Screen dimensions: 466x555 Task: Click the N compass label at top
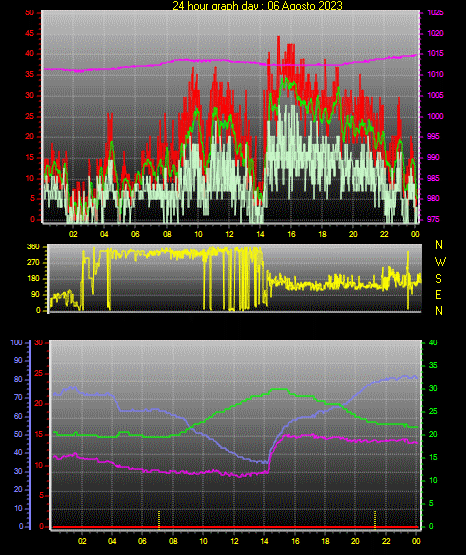(x=439, y=245)
